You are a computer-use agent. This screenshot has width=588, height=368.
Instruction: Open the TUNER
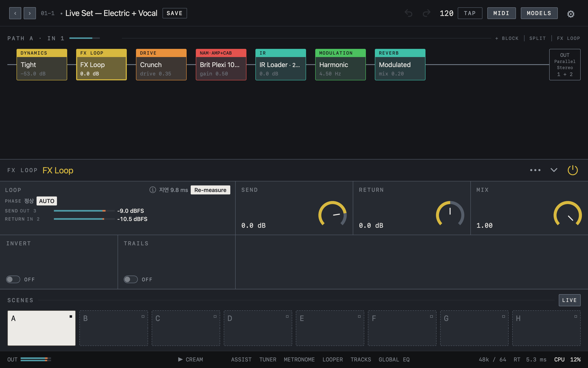click(267, 359)
